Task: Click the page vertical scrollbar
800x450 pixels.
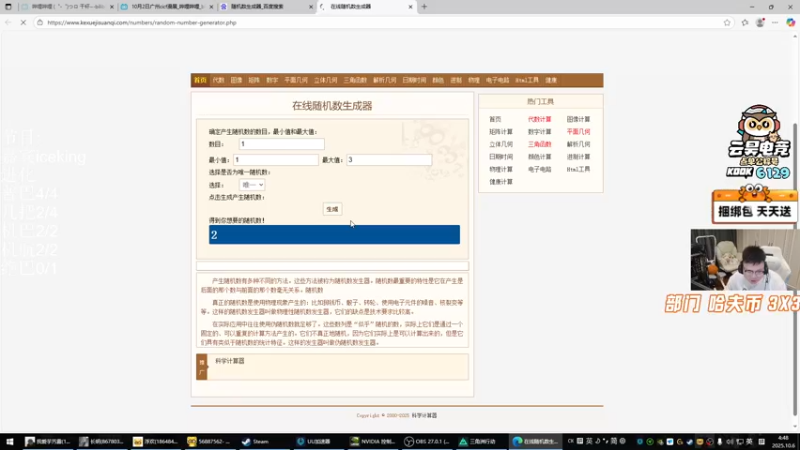Action: (795, 269)
